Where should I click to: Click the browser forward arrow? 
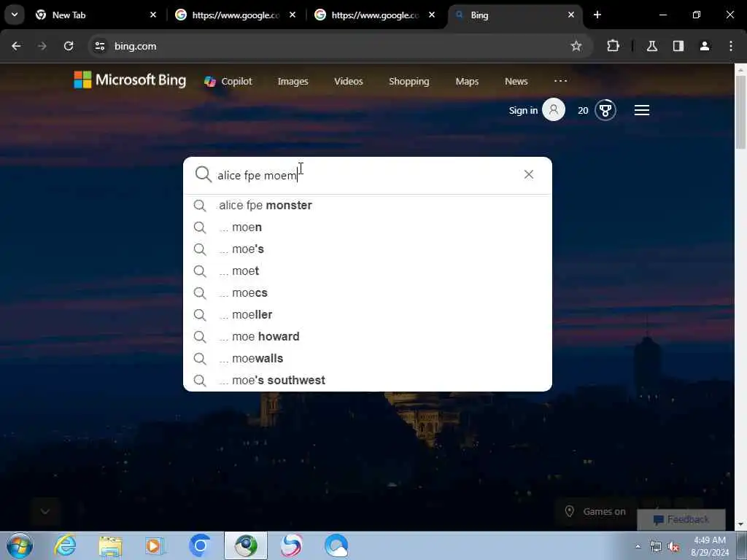tap(42, 46)
